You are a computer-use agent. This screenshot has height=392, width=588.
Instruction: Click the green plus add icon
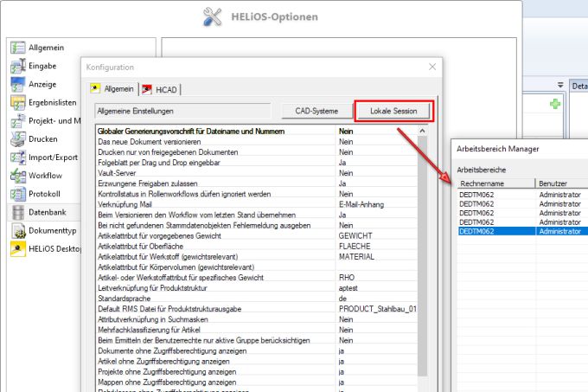pyautogui.click(x=555, y=104)
